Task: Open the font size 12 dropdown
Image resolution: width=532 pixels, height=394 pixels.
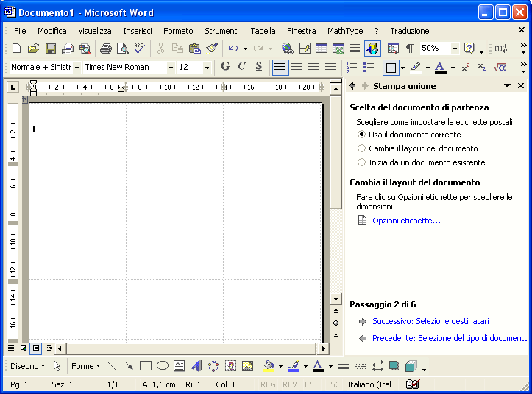Action: pos(207,68)
